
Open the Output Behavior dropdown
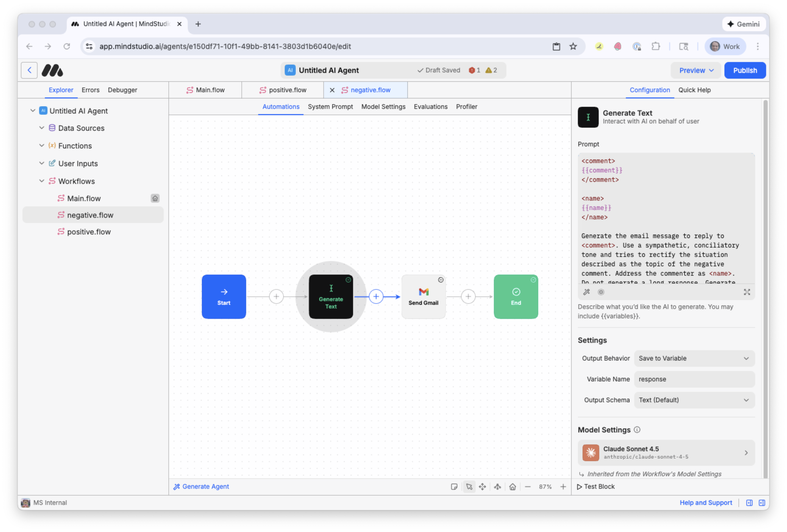coord(694,358)
